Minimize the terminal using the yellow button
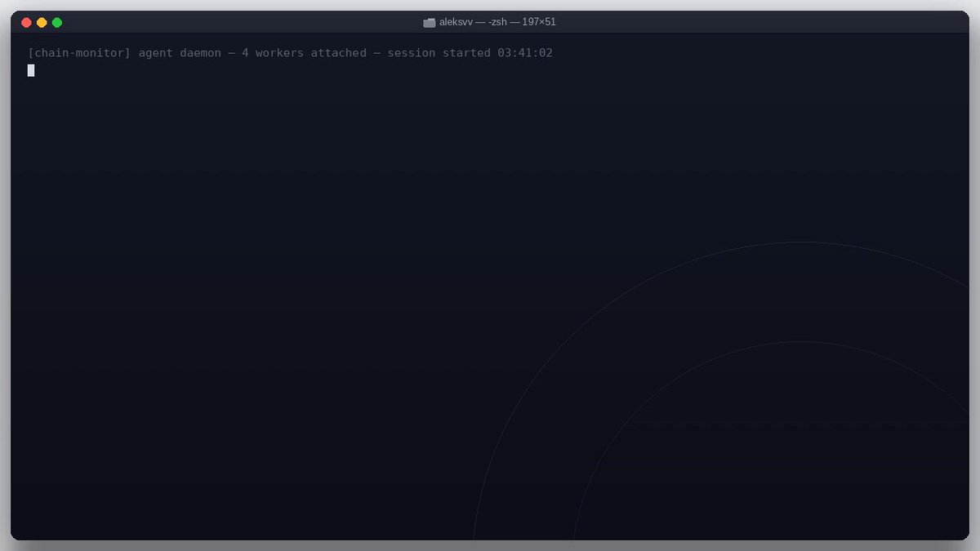This screenshot has width=980, height=551. (42, 23)
